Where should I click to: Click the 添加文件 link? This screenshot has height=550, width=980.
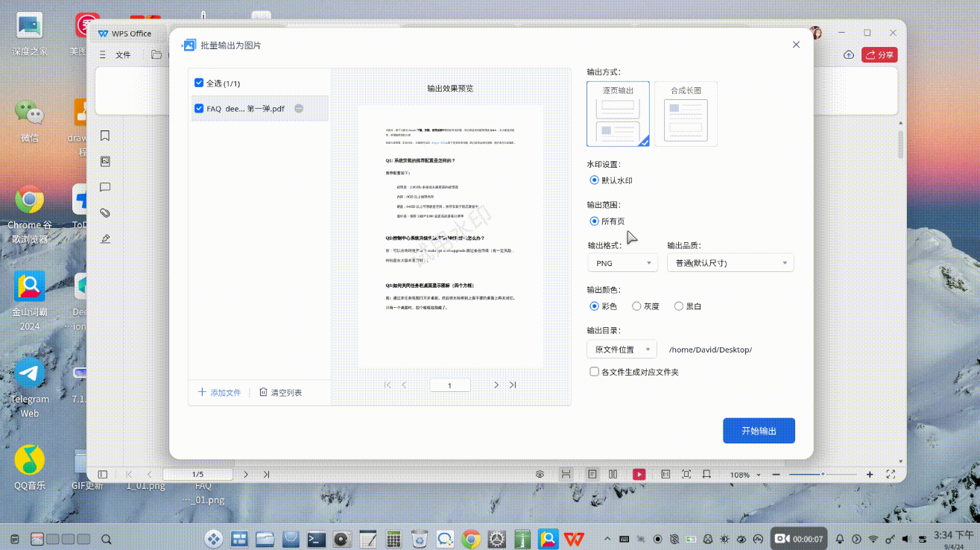(219, 393)
